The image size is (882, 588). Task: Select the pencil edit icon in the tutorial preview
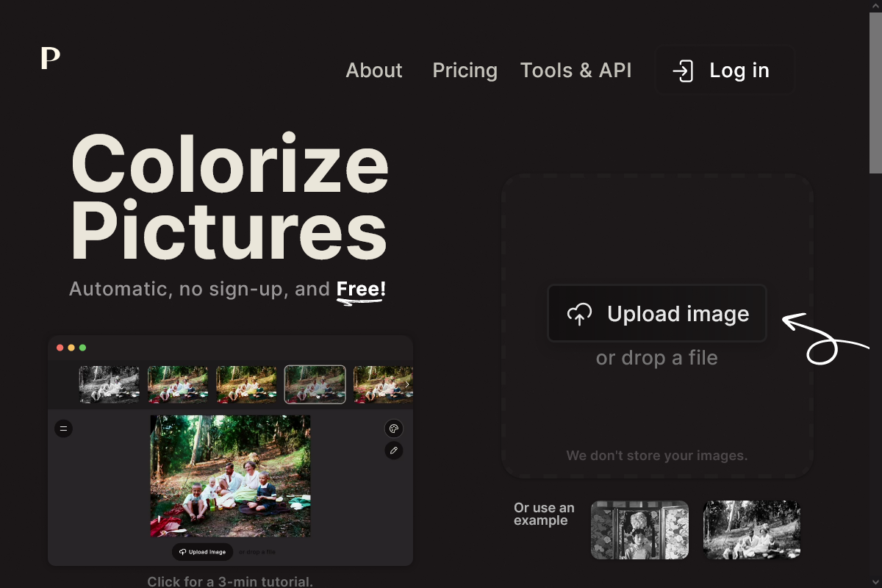[394, 451]
